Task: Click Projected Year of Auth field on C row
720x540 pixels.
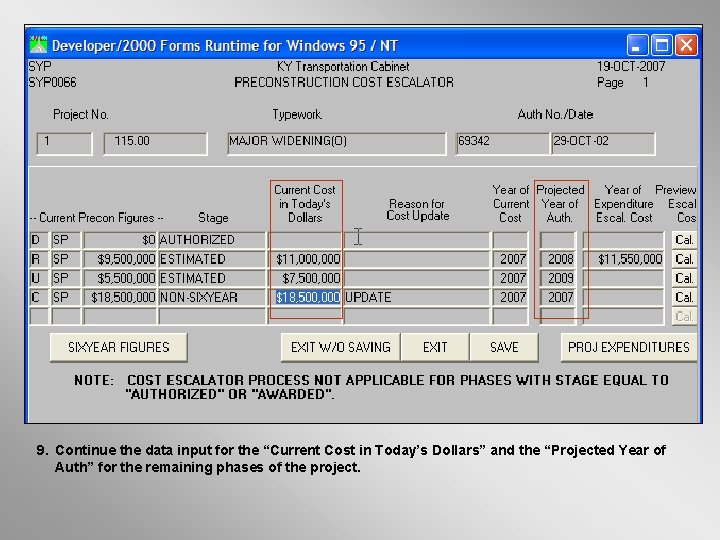Action: [558, 298]
